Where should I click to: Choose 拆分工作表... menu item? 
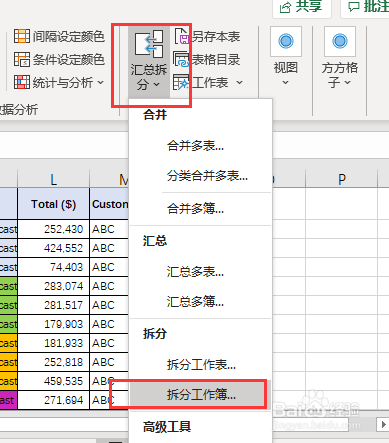click(x=200, y=365)
